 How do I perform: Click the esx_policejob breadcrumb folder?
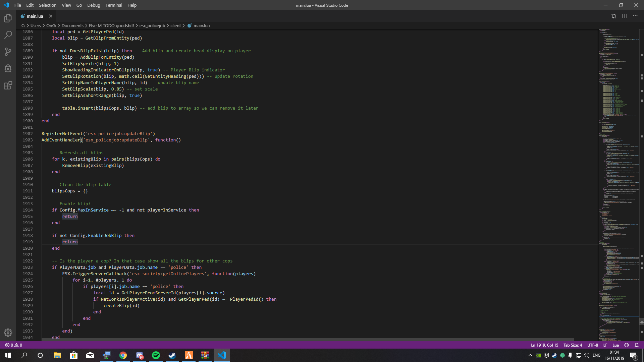152,25
